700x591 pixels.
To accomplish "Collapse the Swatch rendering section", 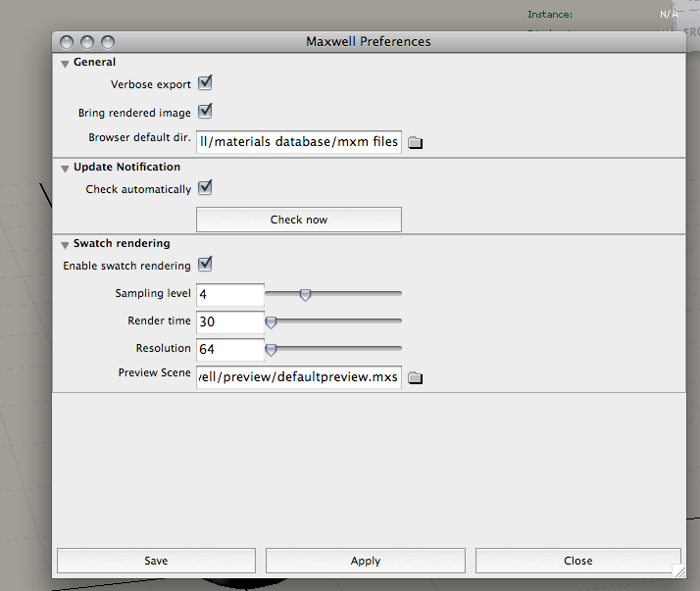I will (65, 245).
